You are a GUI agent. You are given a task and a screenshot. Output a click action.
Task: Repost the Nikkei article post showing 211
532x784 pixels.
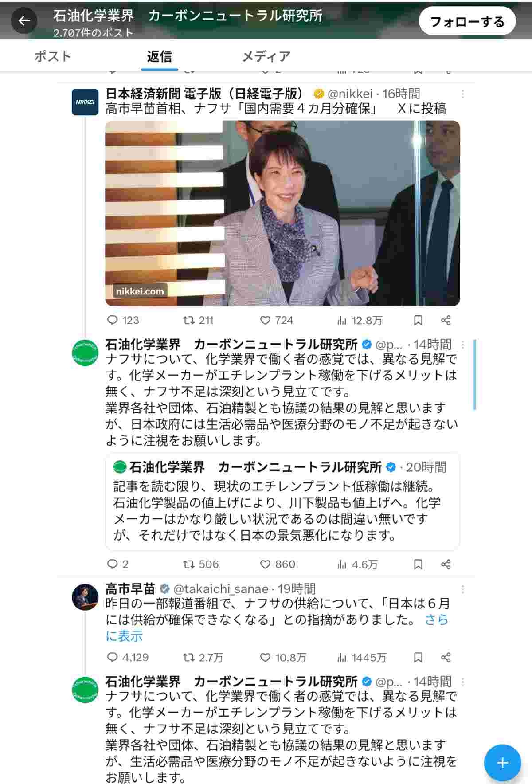(198, 320)
